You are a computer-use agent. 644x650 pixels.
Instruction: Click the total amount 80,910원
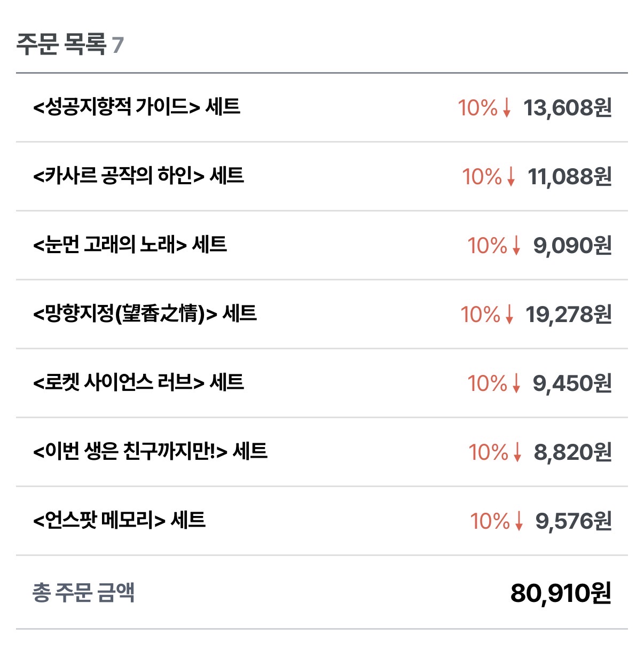[561, 593]
